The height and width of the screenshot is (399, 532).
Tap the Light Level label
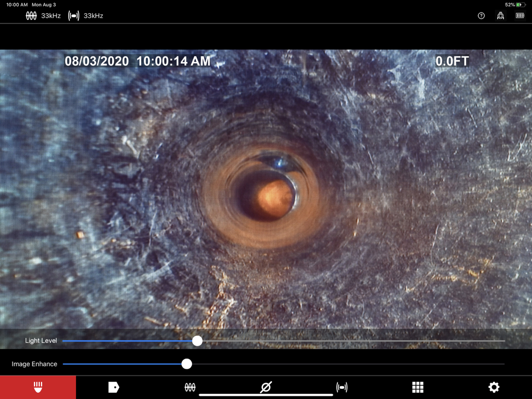[41, 340]
